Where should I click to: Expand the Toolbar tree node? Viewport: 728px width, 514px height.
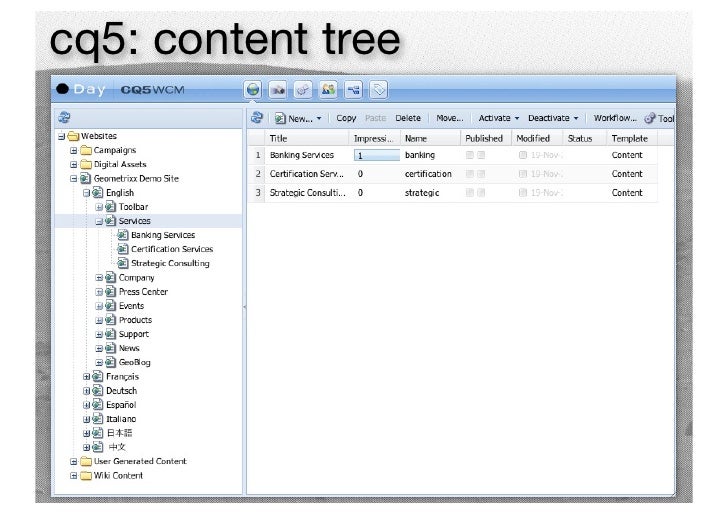pyautogui.click(x=99, y=207)
